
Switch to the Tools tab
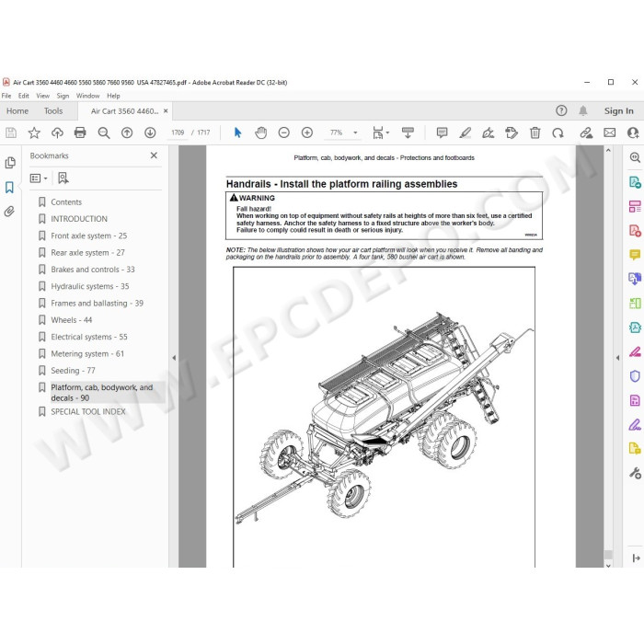tap(53, 111)
